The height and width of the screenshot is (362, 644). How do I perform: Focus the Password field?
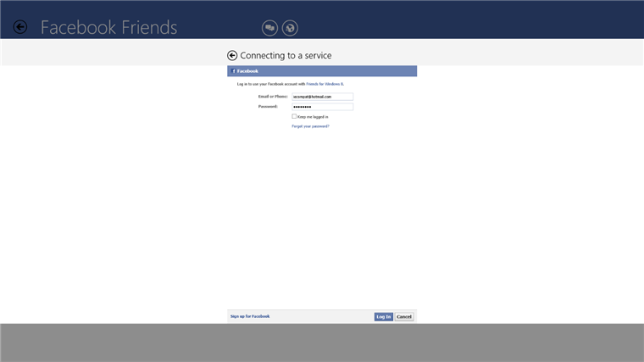pos(322,107)
